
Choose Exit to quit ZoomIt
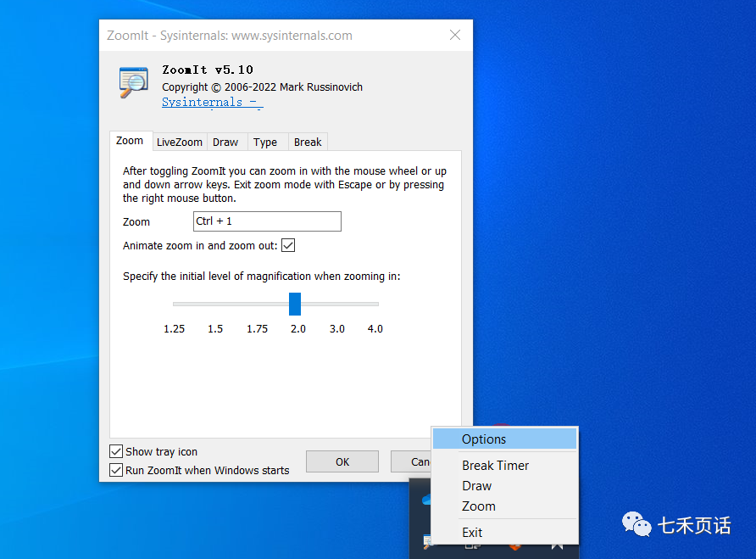pyautogui.click(x=505, y=532)
